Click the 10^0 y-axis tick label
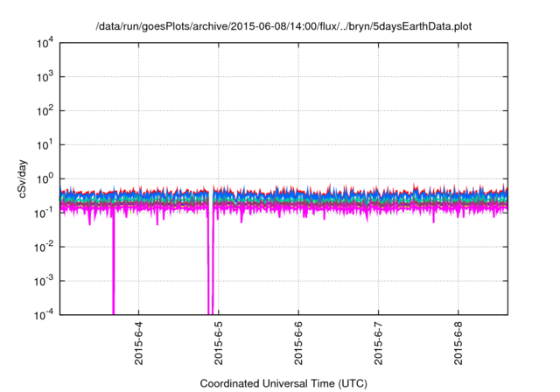 pos(45,178)
